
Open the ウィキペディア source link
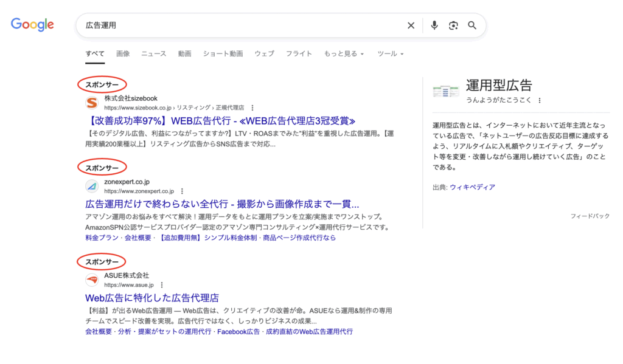tap(472, 187)
